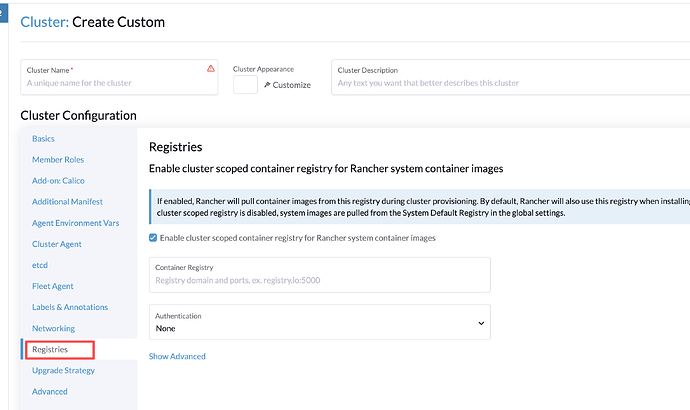
Task: Open Labels & Annotations tab
Action: click(70, 307)
